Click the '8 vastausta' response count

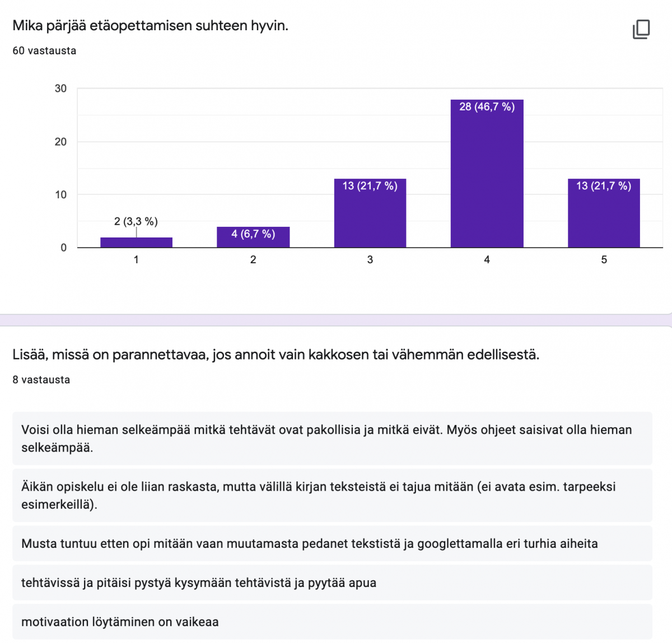point(41,380)
